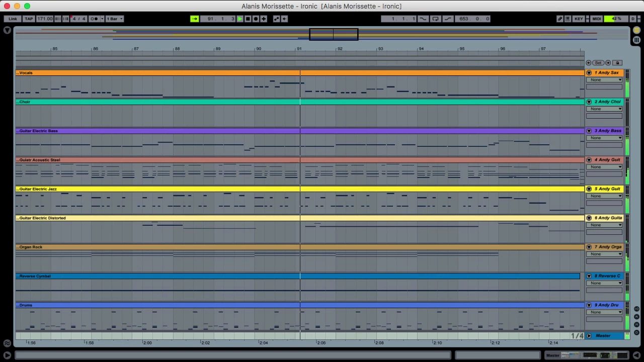Click the Set locator button
The width and height of the screenshot is (644, 362).
[598, 63]
